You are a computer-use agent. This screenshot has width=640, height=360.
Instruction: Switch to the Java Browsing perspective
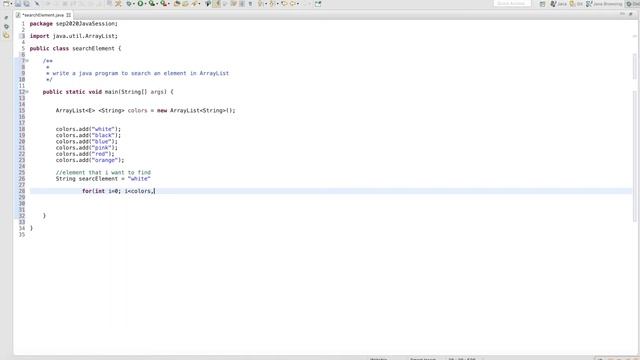coord(604,4)
